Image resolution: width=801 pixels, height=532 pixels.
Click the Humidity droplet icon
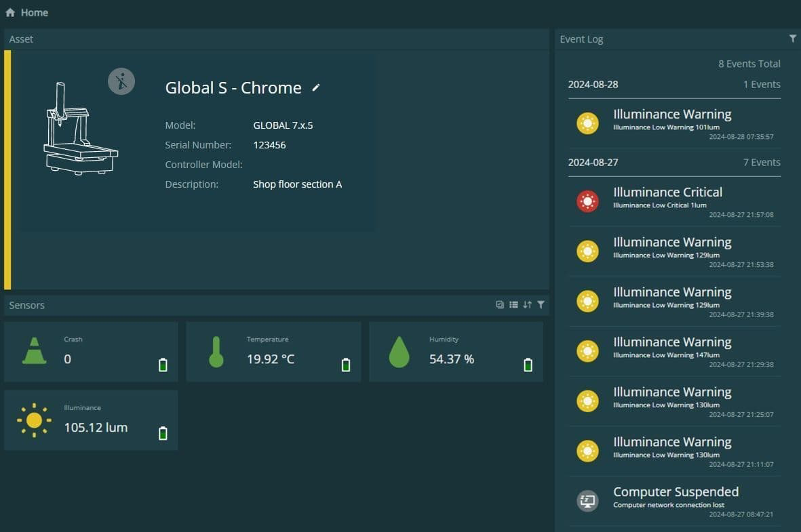[x=399, y=352]
